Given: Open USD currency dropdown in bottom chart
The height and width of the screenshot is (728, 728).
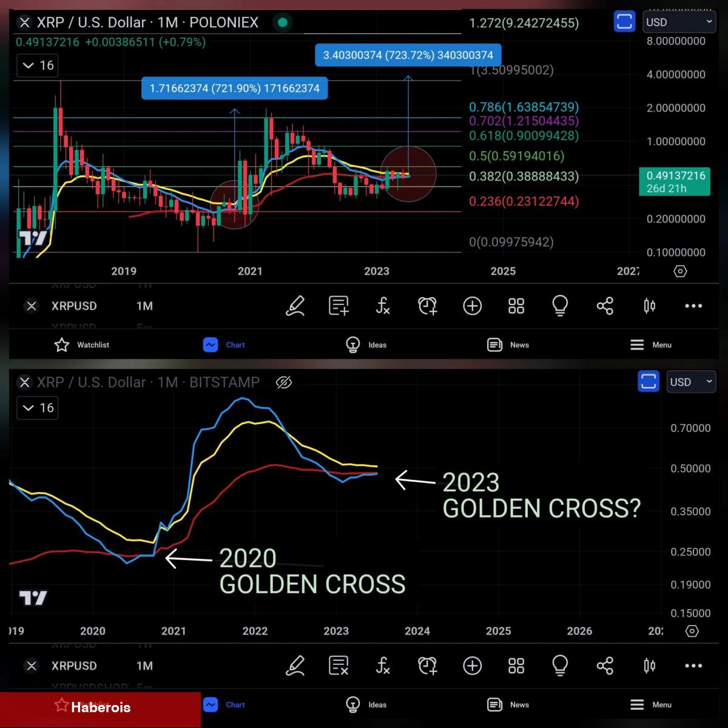Looking at the screenshot, I should pyautogui.click(x=691, y=382).
